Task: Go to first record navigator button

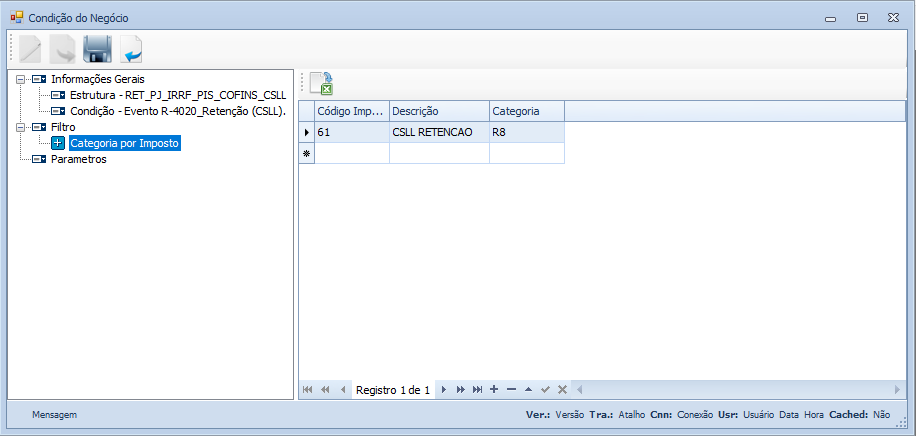Action: [x=307, y=390]
